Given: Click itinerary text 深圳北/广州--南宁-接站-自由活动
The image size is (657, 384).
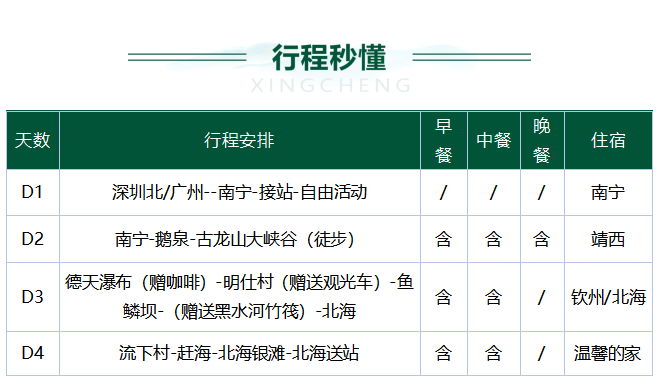Looking at the screenshot, I should point(240,192).
